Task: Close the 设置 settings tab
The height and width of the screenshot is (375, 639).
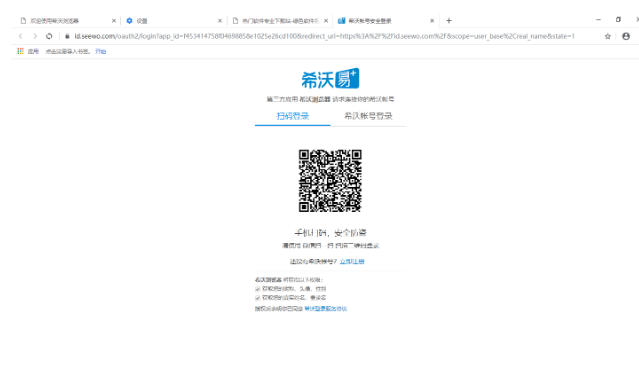Action: click(x=220, y=20)
